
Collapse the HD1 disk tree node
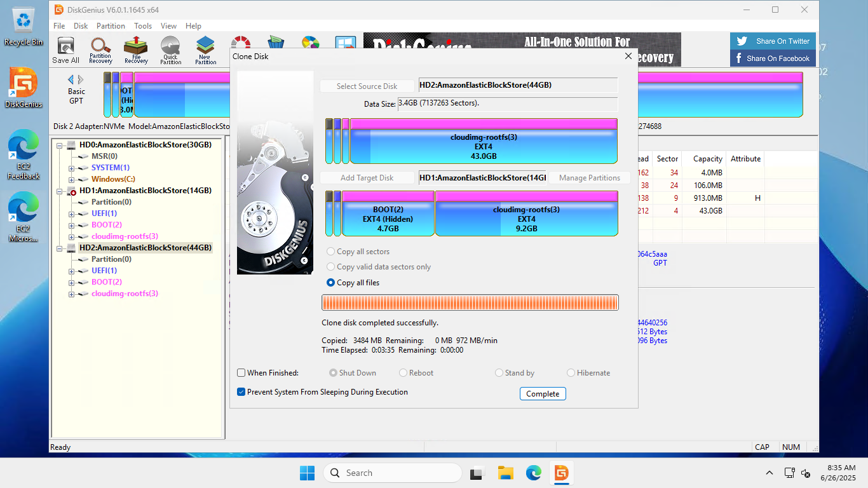pyautogui.click(x=60, y=191)
